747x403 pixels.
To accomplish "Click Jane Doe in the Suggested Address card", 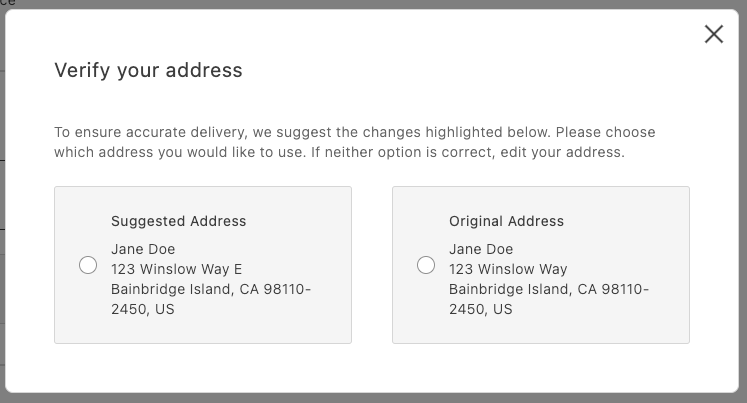I will click(x=143, y=249).
